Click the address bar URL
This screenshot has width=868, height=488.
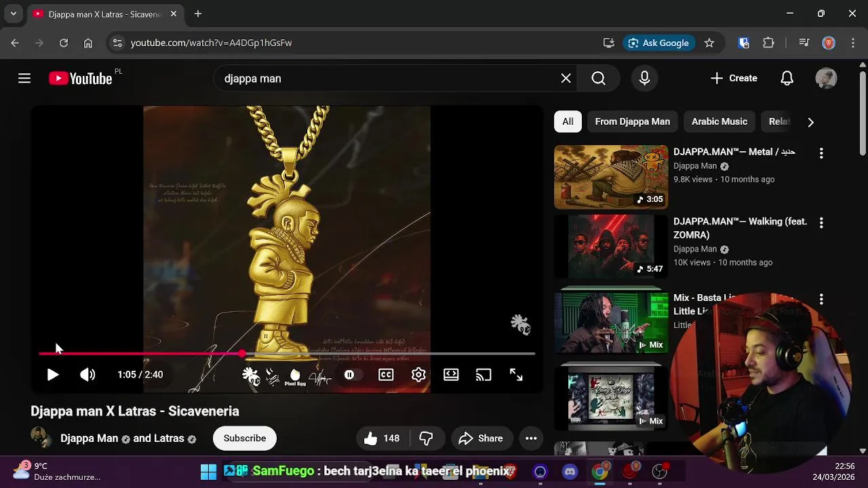tap(211, 43)
